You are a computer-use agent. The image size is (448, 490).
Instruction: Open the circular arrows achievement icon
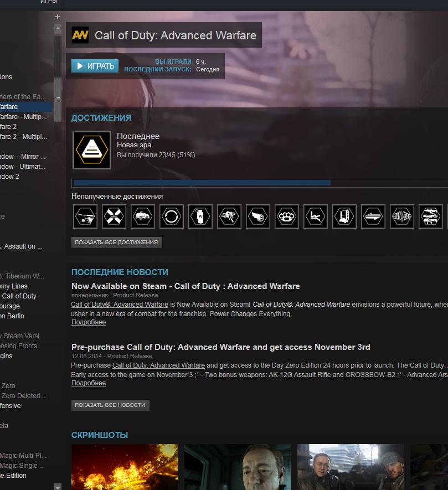pos(172,216)
